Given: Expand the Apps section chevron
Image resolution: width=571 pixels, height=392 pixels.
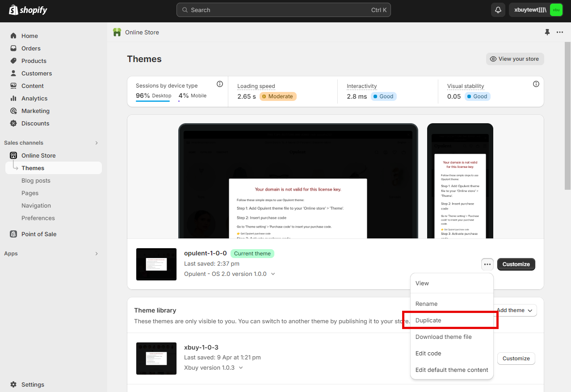Looking at the screenshot, I should click(x=96, y=254).
